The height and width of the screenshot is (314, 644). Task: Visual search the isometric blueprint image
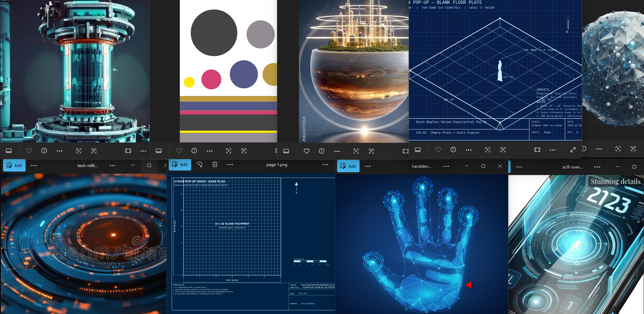click(x=488, y=150)
